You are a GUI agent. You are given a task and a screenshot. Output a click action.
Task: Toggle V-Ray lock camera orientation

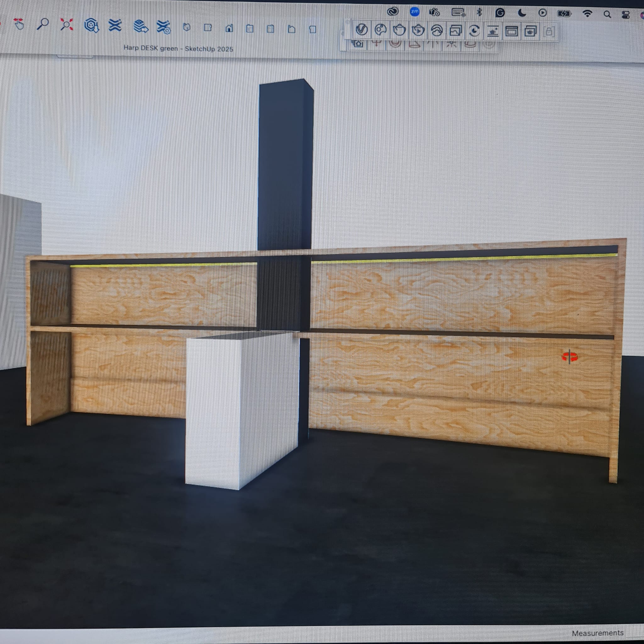tap(549, 32)
